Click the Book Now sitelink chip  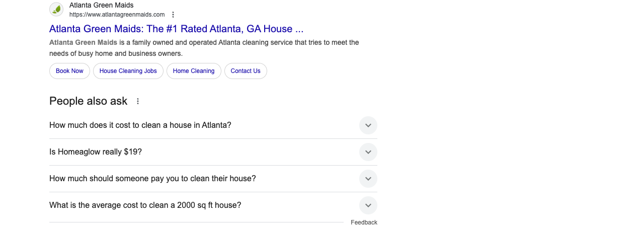point(69,71)
